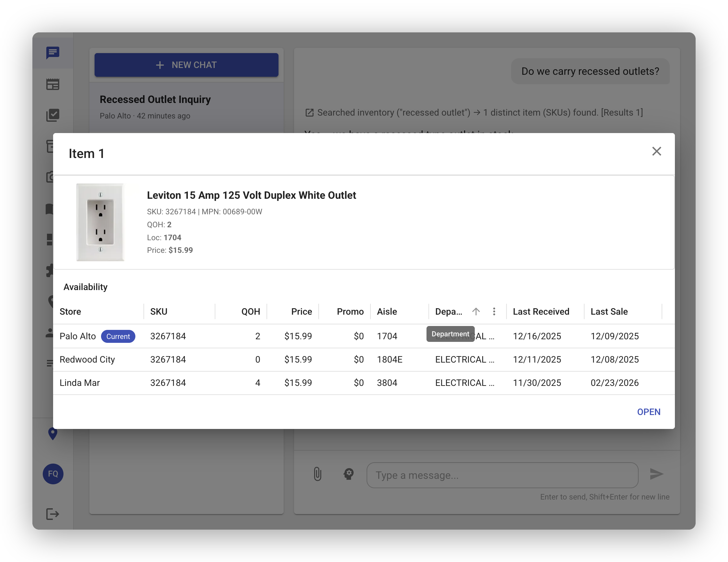Viewport: 728px width, 562px height.
Task: Click the outlet product thumbnail
Action: click(100, 222)
